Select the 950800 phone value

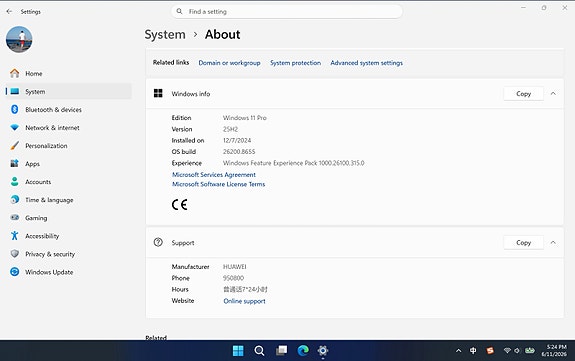[x=233, y=278]
